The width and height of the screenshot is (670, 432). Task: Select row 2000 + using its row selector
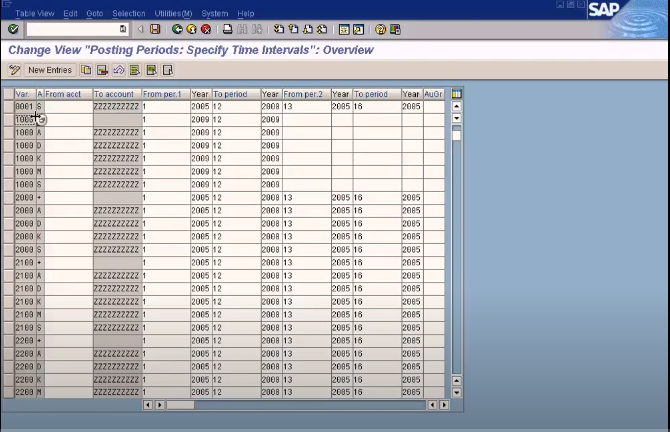point(9,197)
